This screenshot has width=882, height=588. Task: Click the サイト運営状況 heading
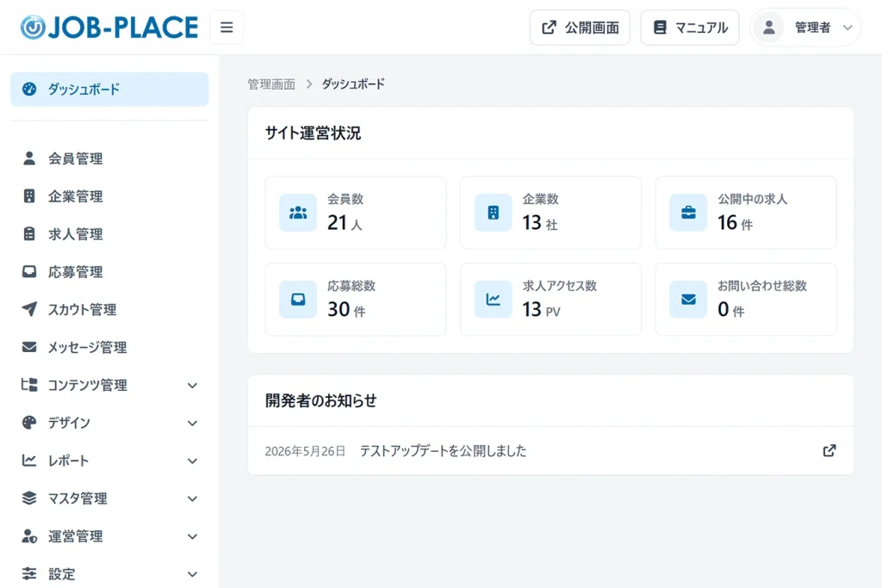pos(314,133)
